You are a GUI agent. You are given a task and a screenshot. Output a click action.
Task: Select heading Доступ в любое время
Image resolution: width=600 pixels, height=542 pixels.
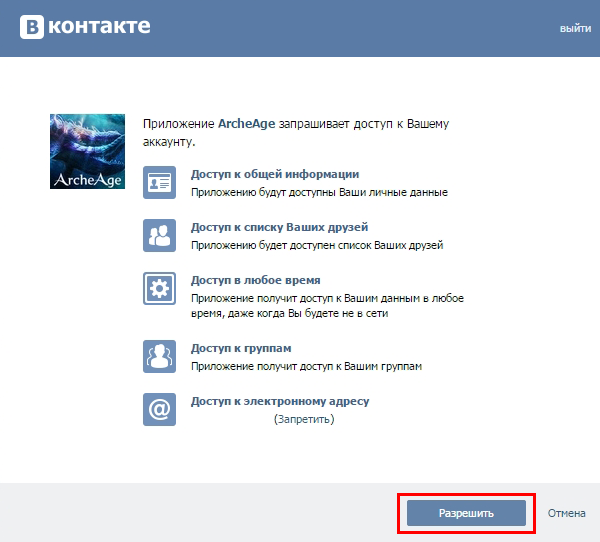point(256,280)
